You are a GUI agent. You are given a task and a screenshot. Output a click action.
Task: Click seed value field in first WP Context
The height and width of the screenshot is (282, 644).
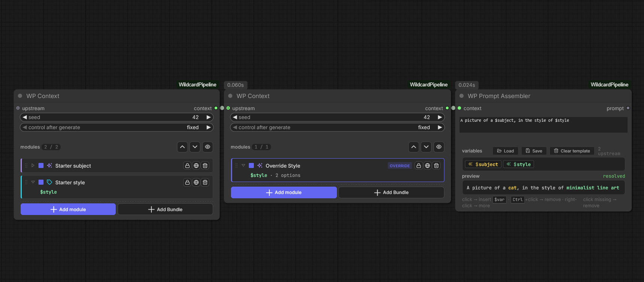(x=117, y=117)
